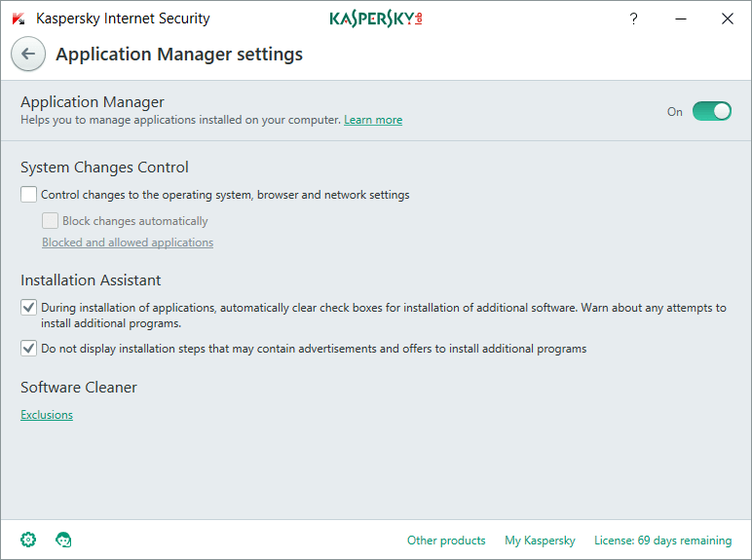Image resolution: width=752 pixels, height=560 pixels.
Task: Uncheck automatically clear check boxes during installation
Action: coord(29,308)
